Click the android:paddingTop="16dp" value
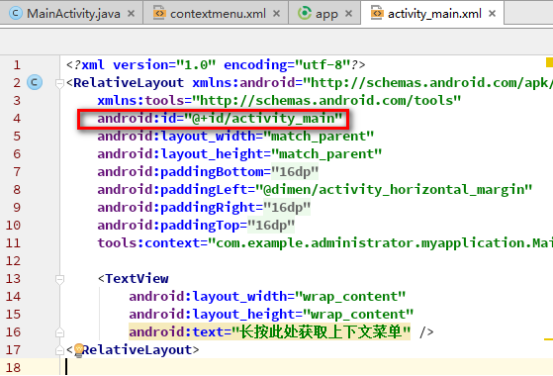The width and height of the screenshot is (553, 376). coord(271,225)
